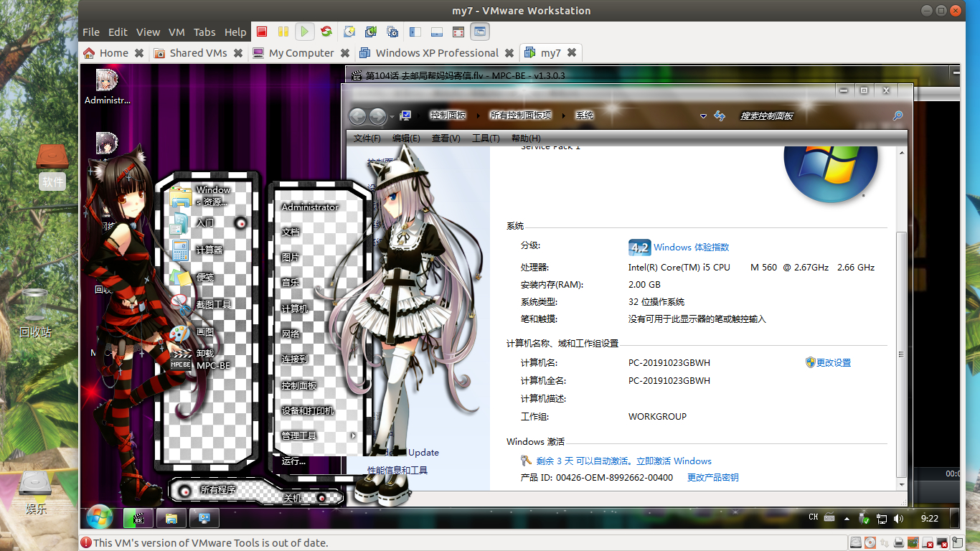Open the 工具(T) menu in Control Panel
Viewport: 980px width, 551px height.
point(486,138)
